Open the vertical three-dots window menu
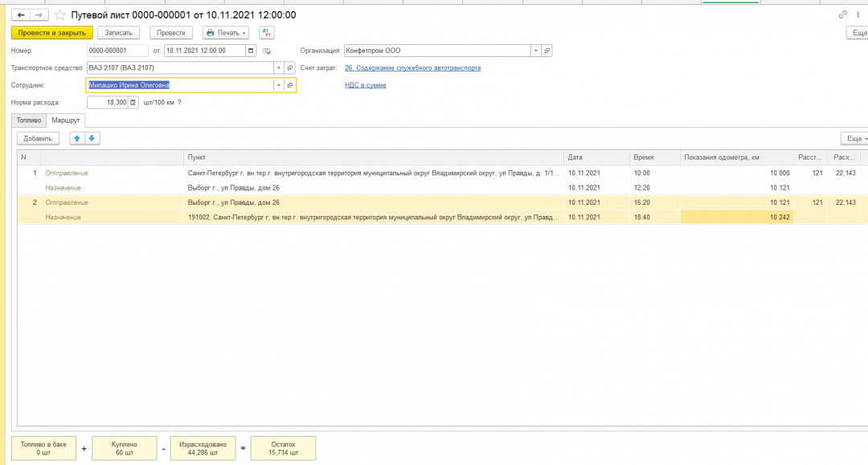This screenshot has height=465, width=868. tap(858, 15)
